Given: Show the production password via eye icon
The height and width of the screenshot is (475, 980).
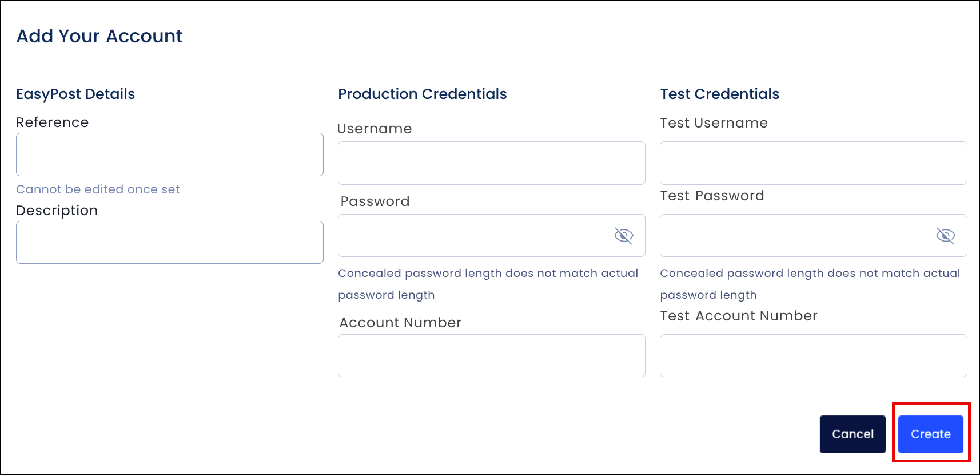Looking at the screenshot, I should coord(624,236).
